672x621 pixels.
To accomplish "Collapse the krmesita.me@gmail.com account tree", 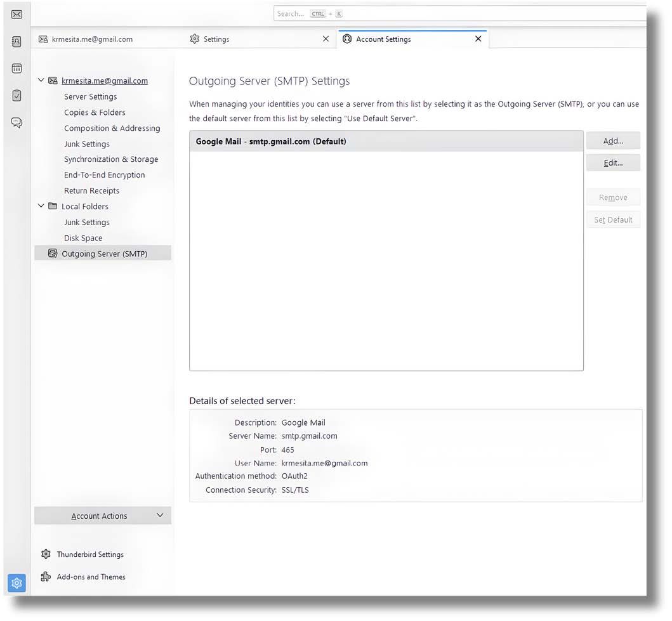I will point(41,80).
